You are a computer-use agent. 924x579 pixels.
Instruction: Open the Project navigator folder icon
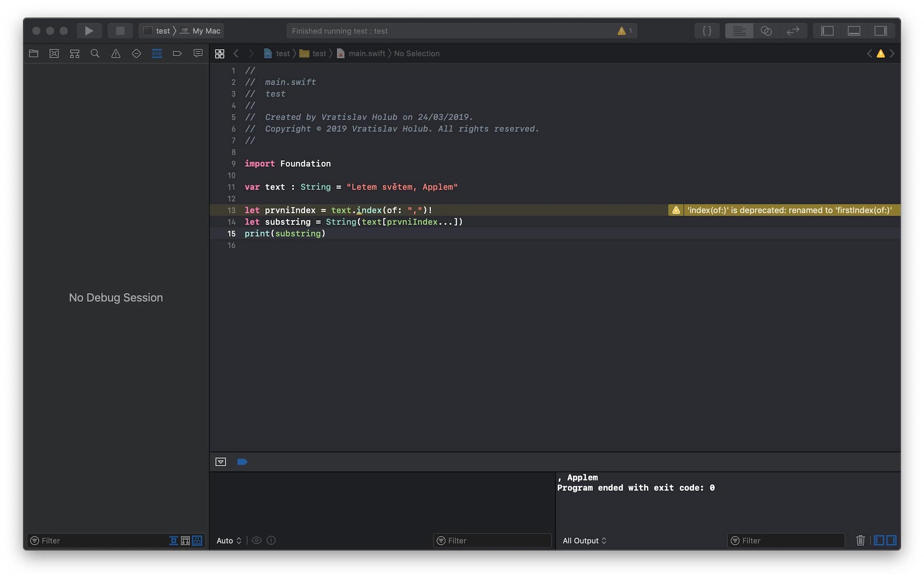tap(34, 53)
